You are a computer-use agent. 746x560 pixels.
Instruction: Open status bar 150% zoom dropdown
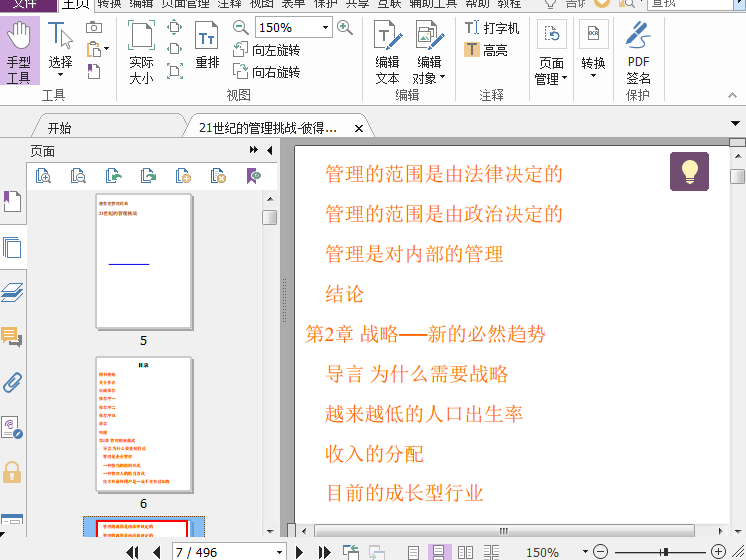pos(585,552)
